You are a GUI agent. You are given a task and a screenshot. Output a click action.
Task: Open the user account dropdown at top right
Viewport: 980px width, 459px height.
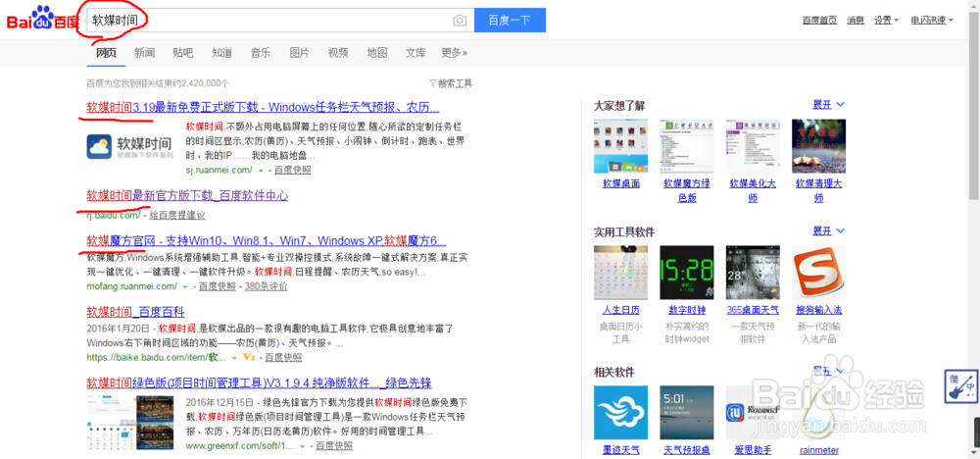point(932,20)
